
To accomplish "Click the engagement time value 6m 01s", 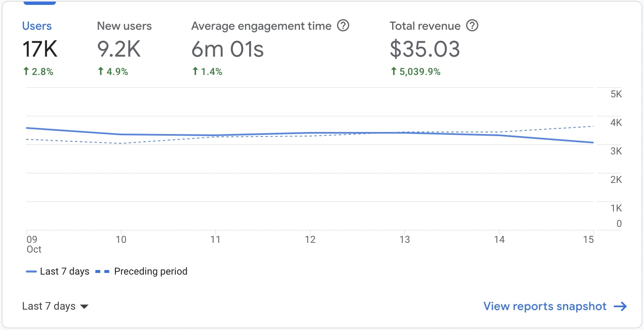I will [227, 49].
